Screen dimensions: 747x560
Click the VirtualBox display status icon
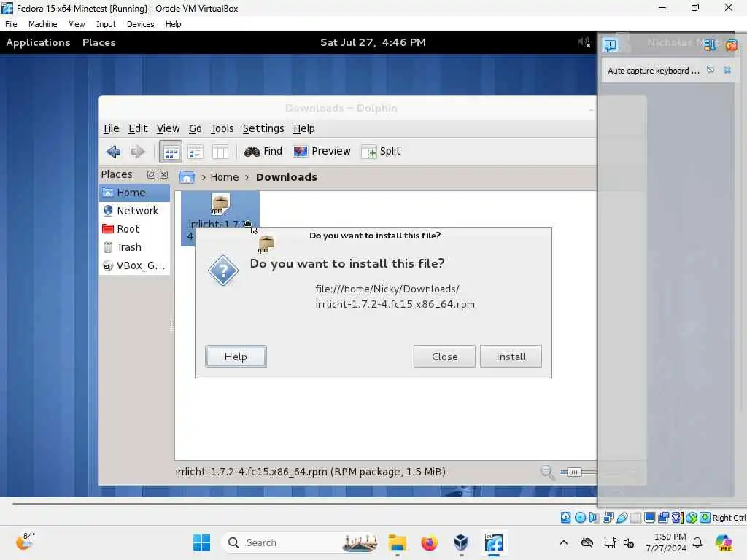[x=650, y=518]
